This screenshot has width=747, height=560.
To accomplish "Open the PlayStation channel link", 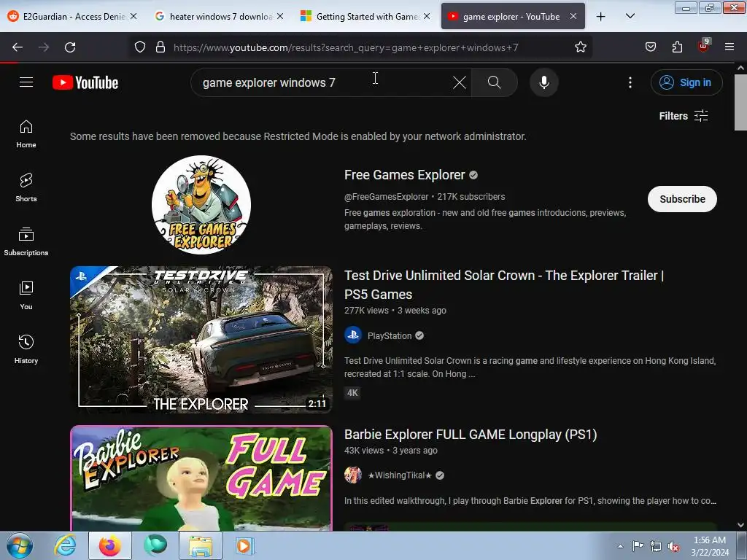I will click(390, 335).
